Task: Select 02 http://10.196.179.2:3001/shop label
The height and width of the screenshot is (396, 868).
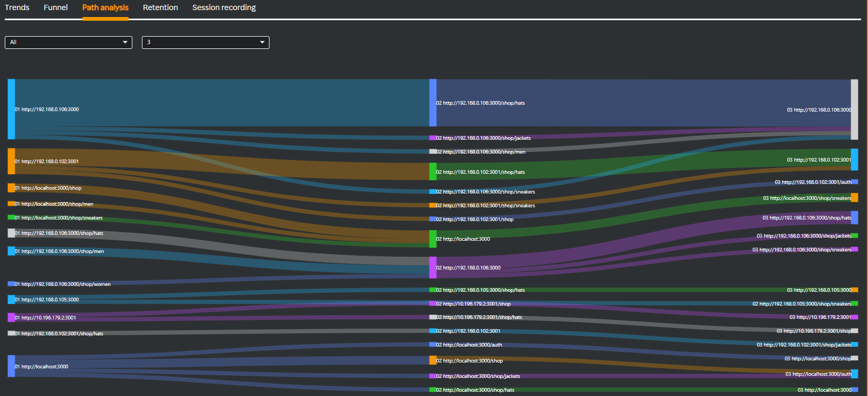Action: point(474,304)
